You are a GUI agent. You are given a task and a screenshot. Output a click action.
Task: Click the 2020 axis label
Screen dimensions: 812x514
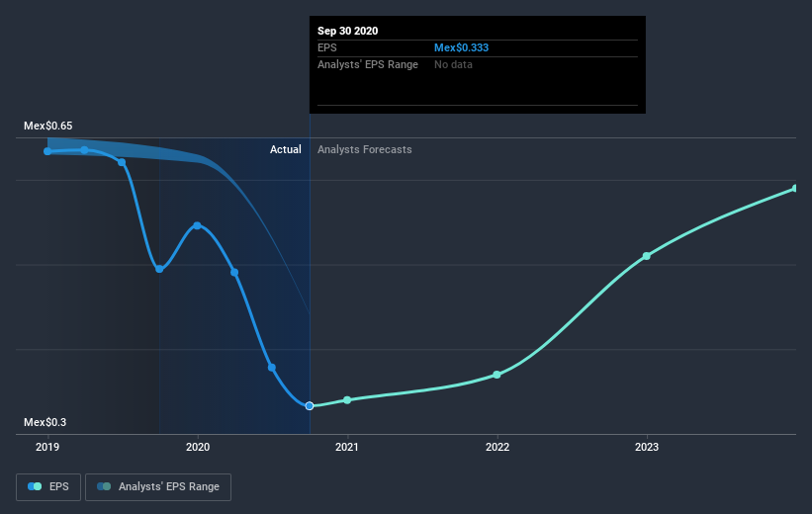pos(197,447)
